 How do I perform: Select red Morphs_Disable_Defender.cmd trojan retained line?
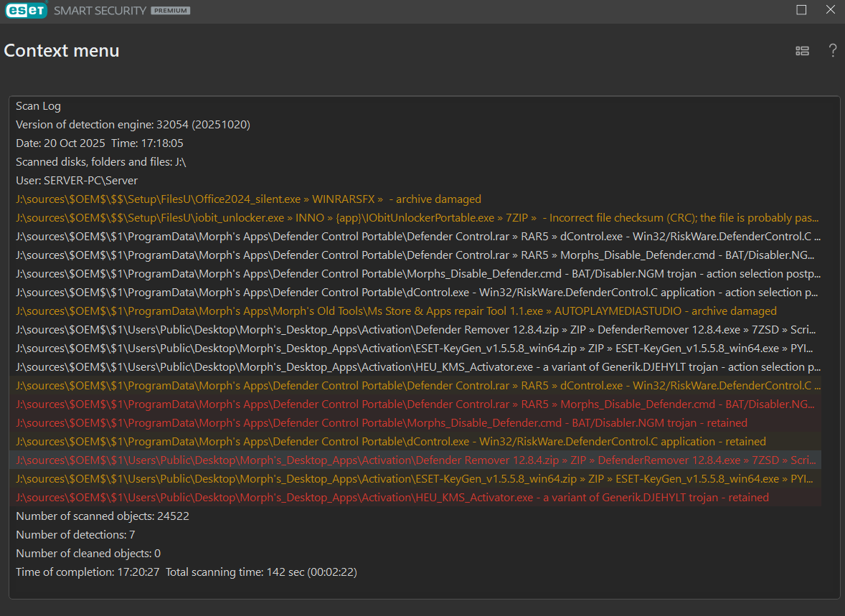381,423
